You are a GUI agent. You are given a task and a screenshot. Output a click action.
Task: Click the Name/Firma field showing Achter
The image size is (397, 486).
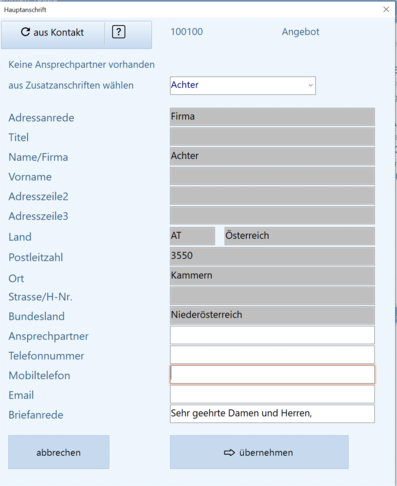(272, 156)
